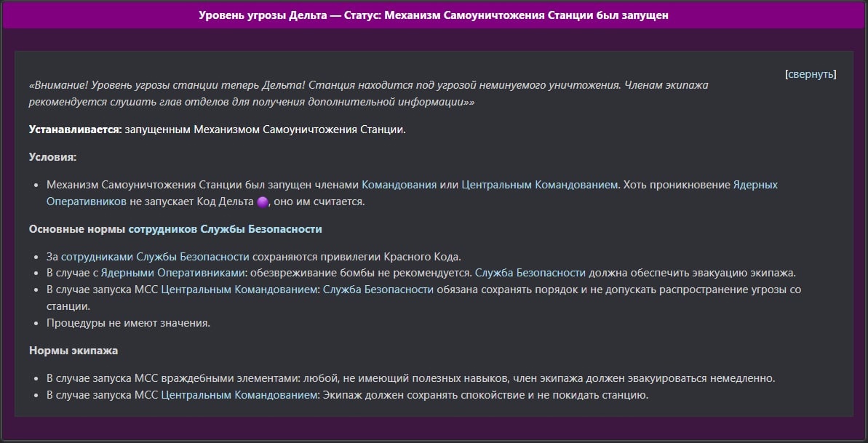Image resolution: width=868 pixels, height=443 pixels.
Task: Click the Основные нормы heading text
Action: [77, 229]
